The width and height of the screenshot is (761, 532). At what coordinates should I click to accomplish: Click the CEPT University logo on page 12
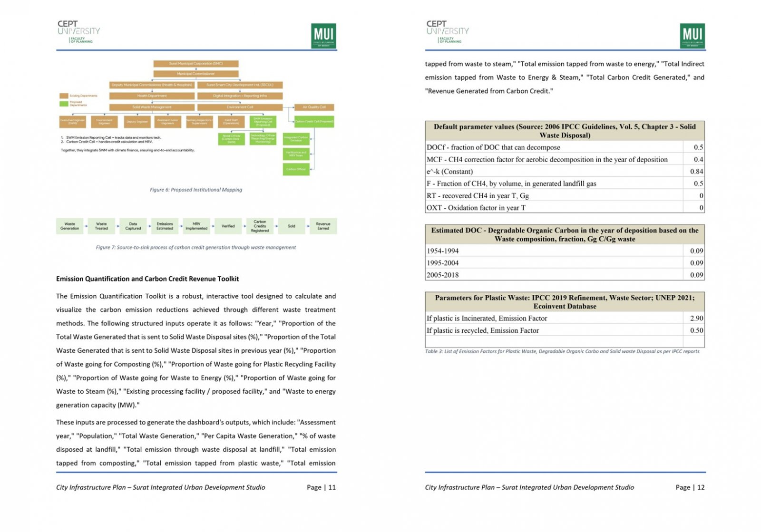pyautogui.click(x=447, y=32)
